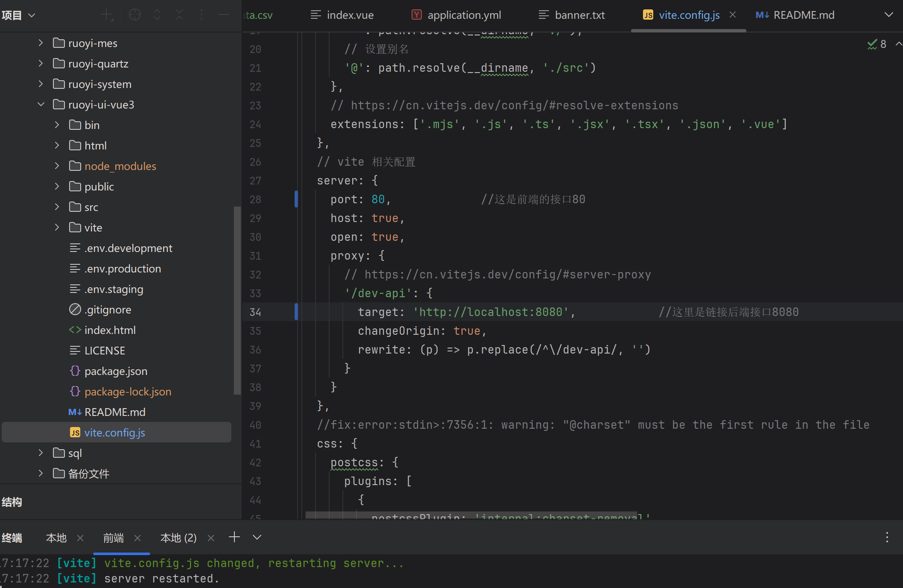The image size is (903, 588).
Task: Open project panel options three-dot menu
Action: coord(202,15)
